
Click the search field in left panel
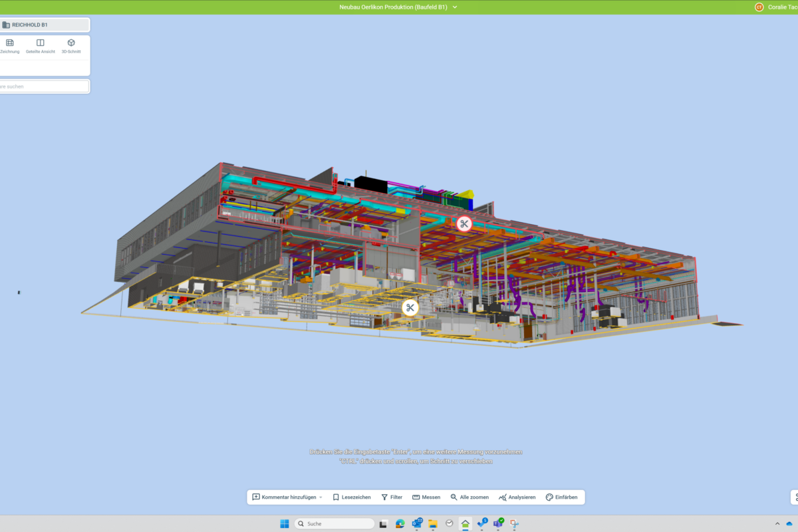(44, 86)
